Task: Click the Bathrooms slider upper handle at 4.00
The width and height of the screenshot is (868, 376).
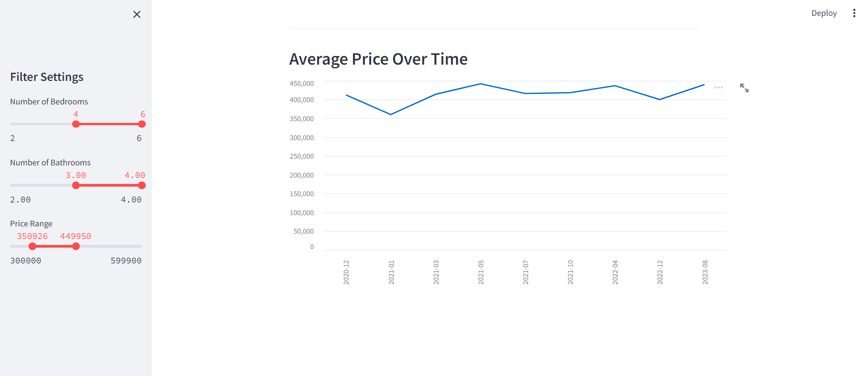Action: click(142, 185)
